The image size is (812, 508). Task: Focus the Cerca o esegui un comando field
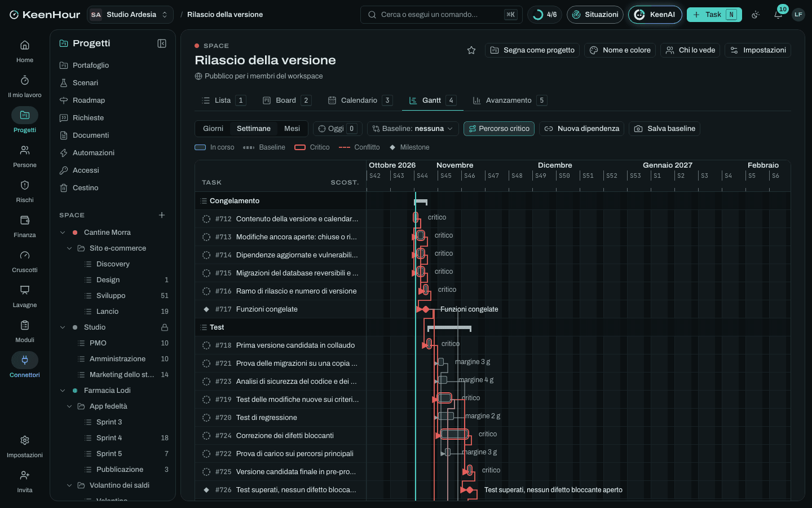pos(441,15)
